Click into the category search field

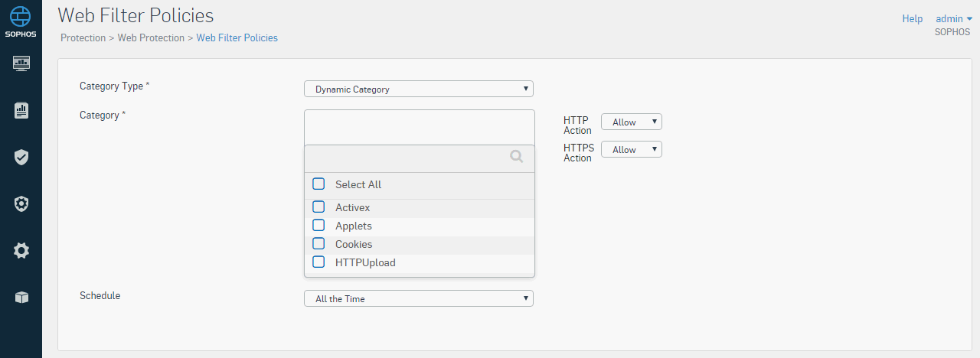(407, 157)
